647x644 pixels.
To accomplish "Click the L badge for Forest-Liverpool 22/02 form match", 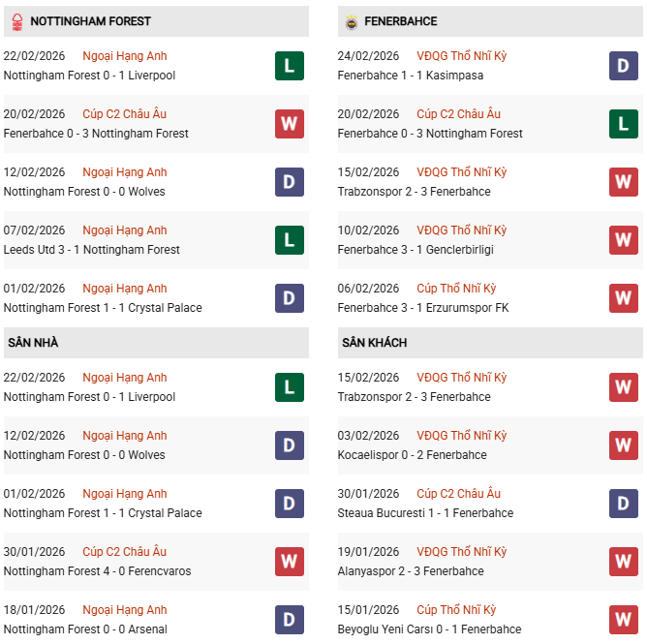I will click(x=290, y=66).
